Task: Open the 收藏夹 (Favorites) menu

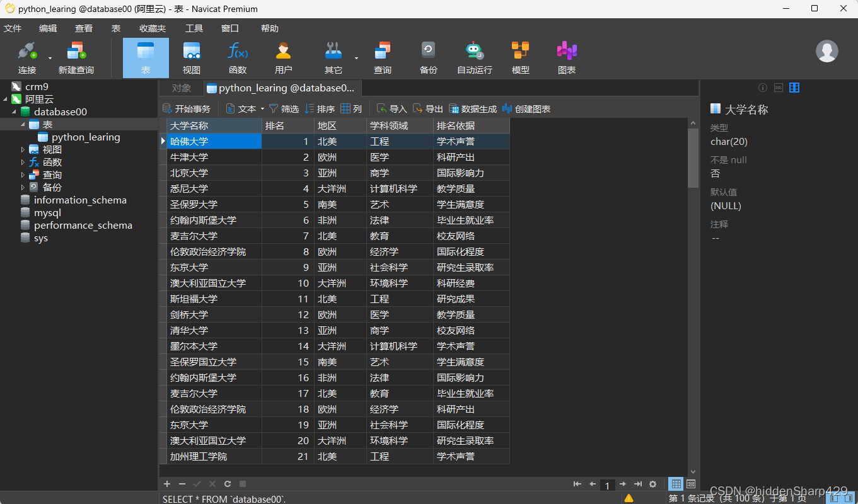Action: point(153,28)
